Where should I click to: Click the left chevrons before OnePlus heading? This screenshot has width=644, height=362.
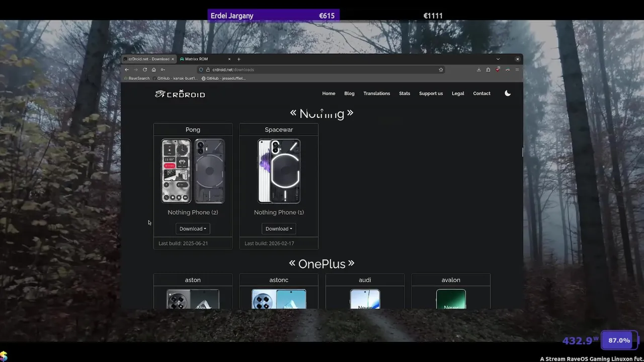point(292,263)
